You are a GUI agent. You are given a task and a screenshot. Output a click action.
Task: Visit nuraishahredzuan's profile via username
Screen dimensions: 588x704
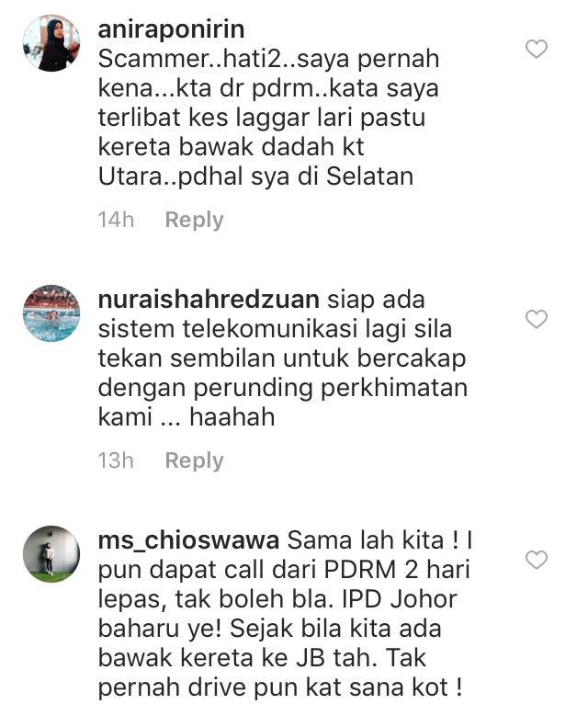pyautogui.click(x=209, y=300)
